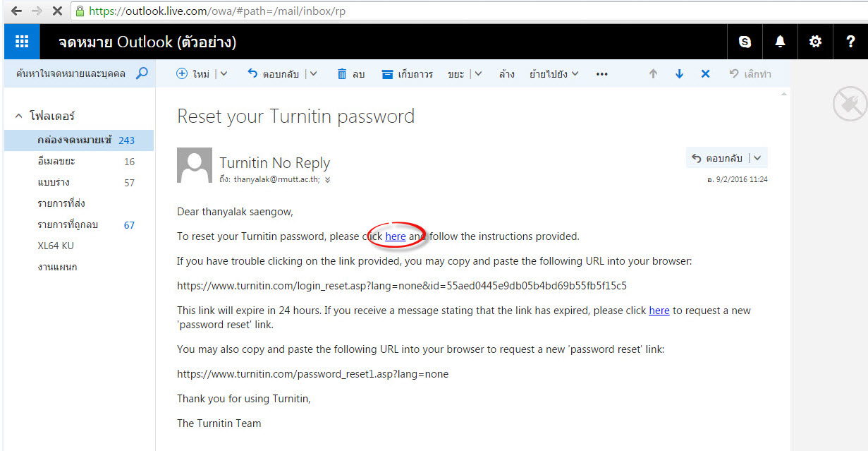Click the 'ล้าง' sweep command

[x=506, y=73]
